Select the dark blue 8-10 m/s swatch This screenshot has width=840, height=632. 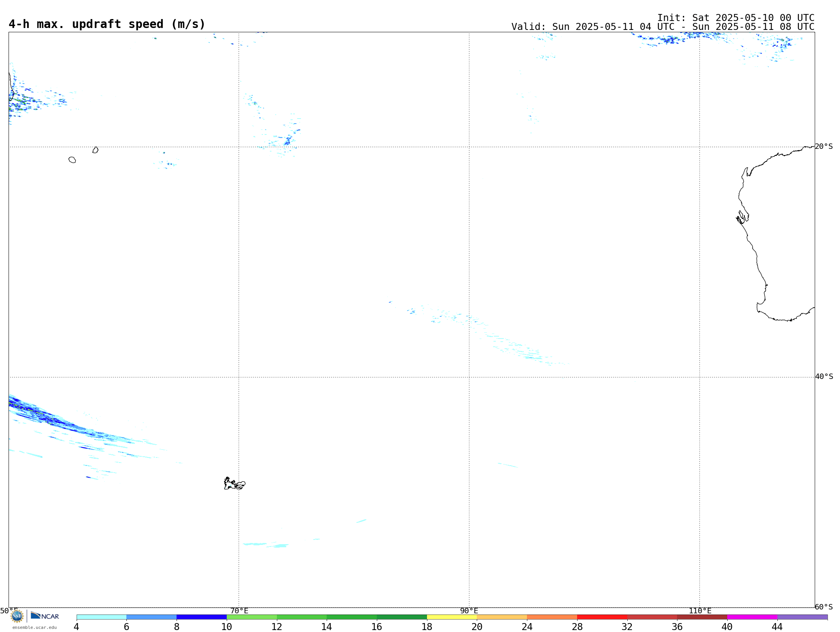[x=202, y=617]
